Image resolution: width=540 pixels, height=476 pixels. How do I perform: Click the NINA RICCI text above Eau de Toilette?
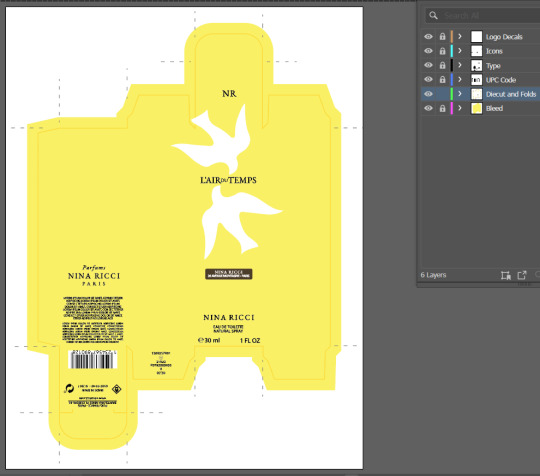click(x=229, y=318)
